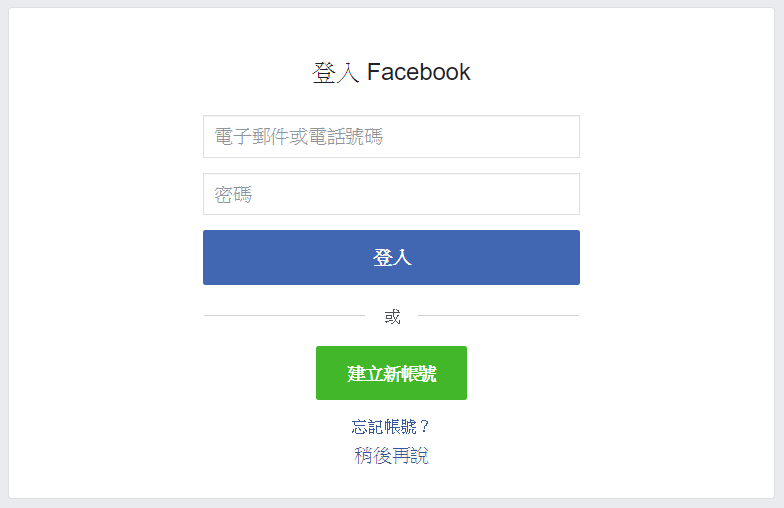The width and height of the screenshot is (784, 508).
Task: Click the 密碼 placeholder text
Action: [x=233, y=194]
